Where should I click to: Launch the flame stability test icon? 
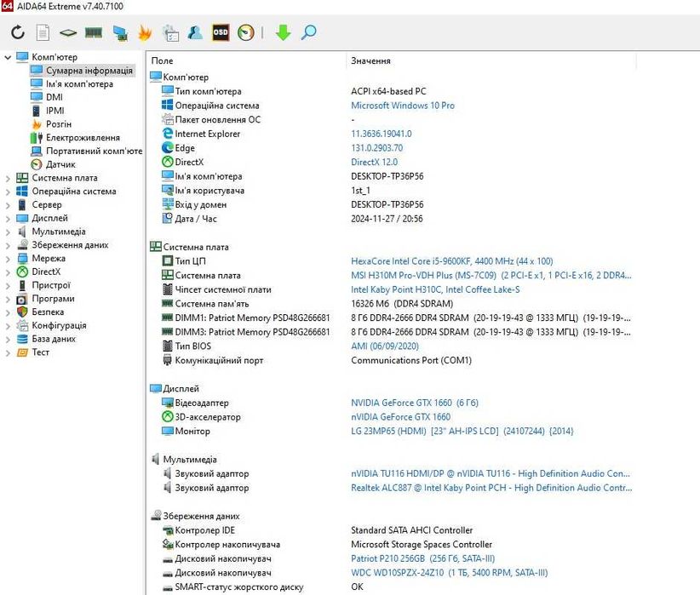145,32
